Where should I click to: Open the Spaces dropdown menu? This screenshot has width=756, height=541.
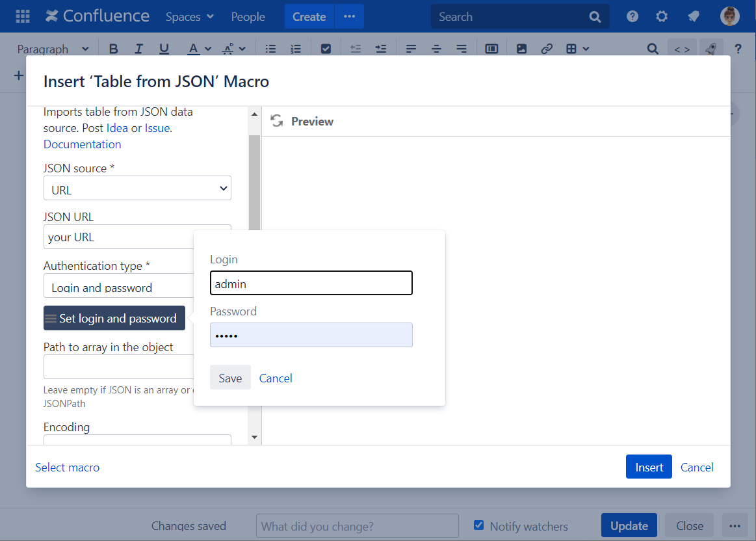tap(189, 17)
